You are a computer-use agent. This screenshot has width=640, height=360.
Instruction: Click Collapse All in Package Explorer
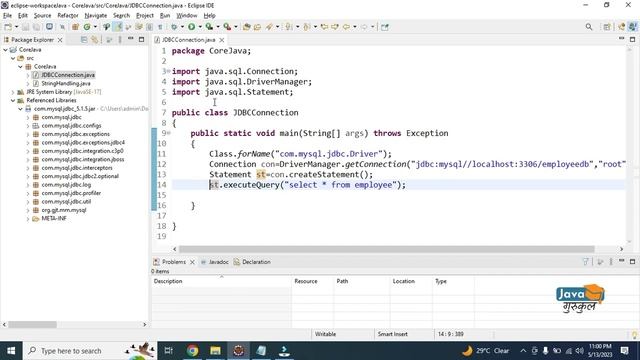(x=84, y=40)
